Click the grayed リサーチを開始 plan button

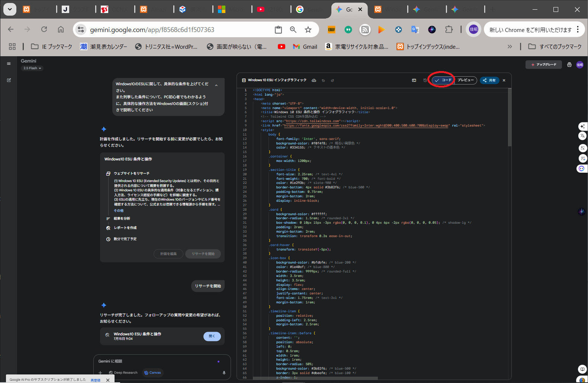203,254
